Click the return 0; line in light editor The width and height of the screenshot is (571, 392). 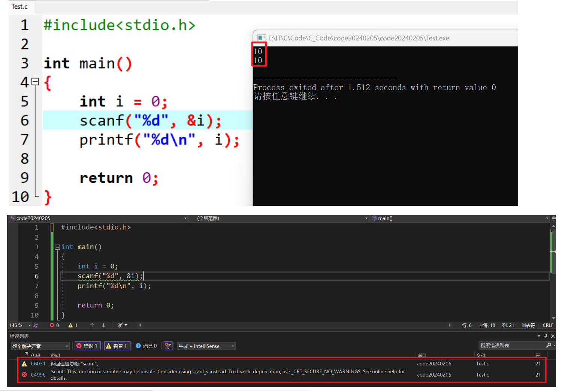(x=119, y=178)
